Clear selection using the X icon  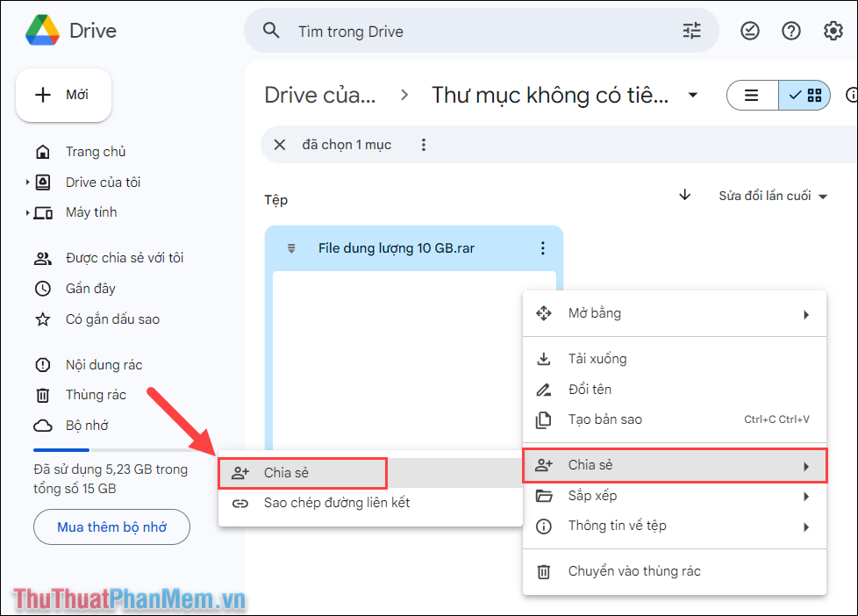[279, 144]
